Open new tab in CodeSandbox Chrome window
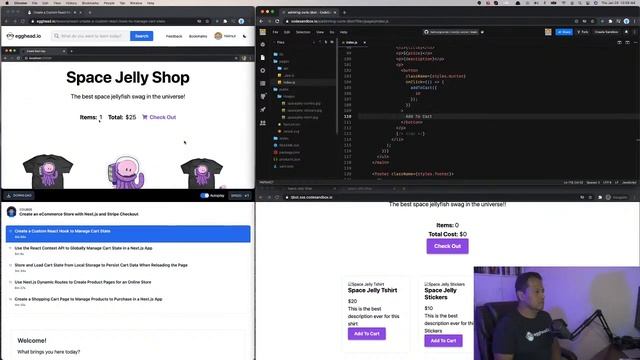 tap(344, 12)
